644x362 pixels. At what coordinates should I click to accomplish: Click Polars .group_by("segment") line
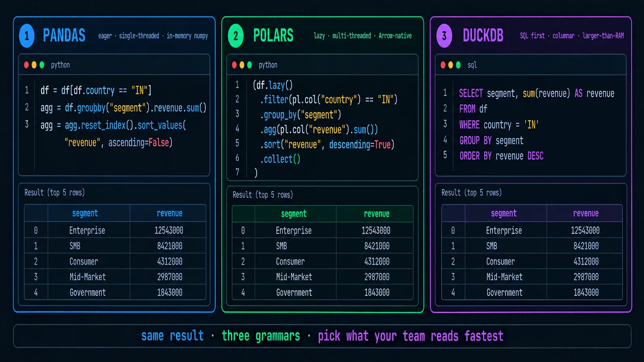click(301, 115)
